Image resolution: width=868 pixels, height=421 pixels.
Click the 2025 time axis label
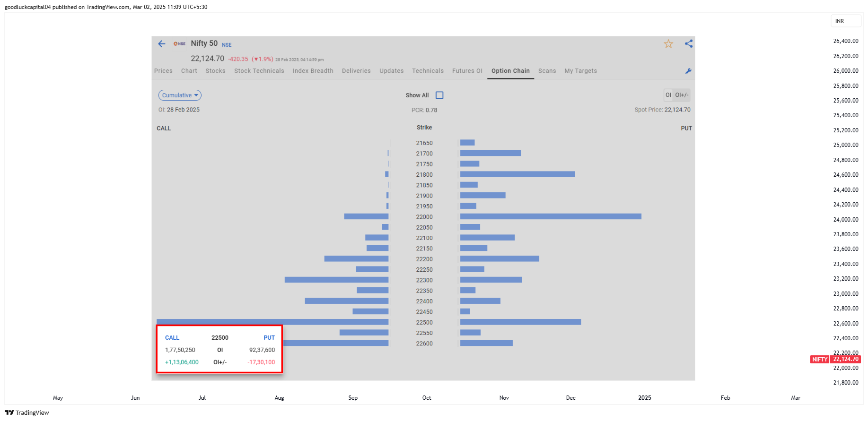645,398
